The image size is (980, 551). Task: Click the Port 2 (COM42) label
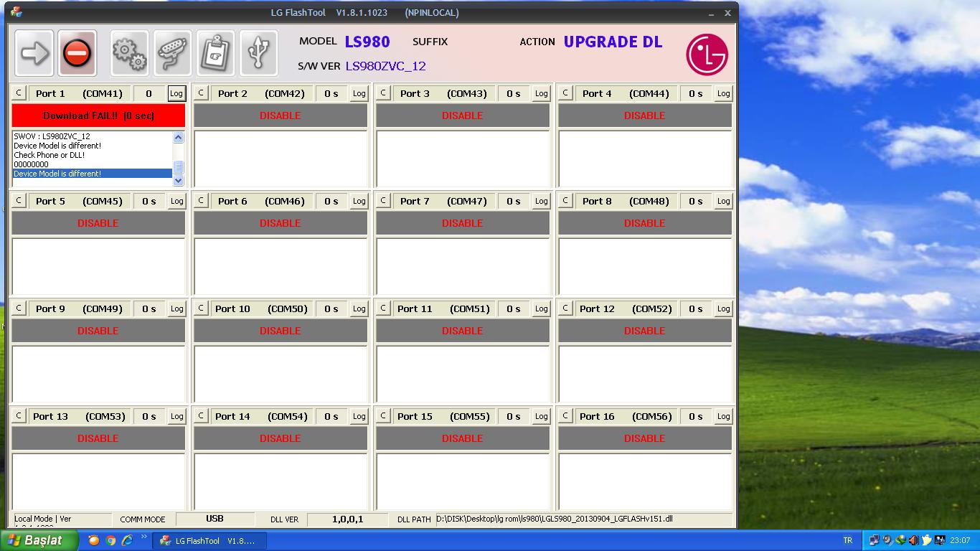click(261, 93)
